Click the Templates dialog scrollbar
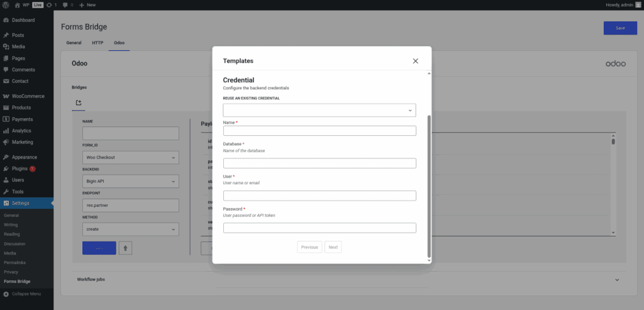 click(x=429, y=185)
